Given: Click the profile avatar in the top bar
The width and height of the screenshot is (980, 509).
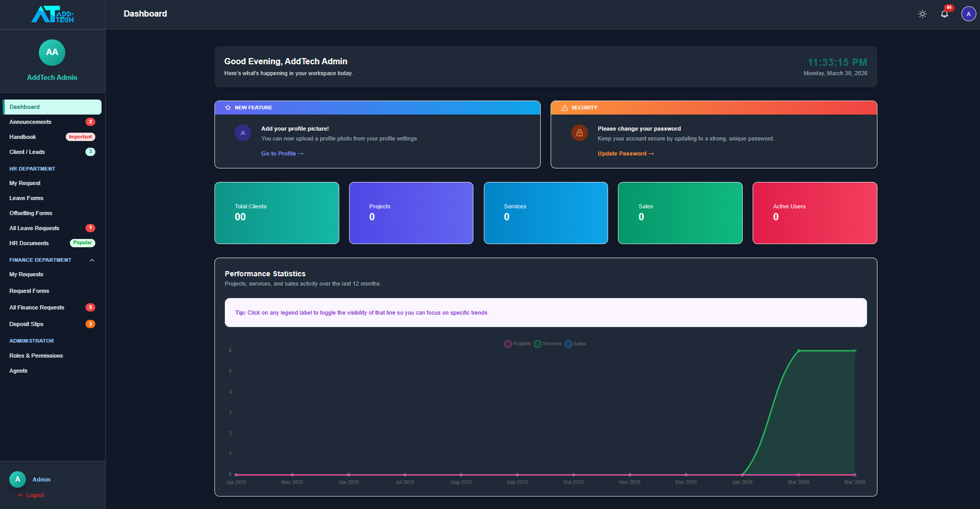Looking at the screenshot, I should tap(968, 13).
